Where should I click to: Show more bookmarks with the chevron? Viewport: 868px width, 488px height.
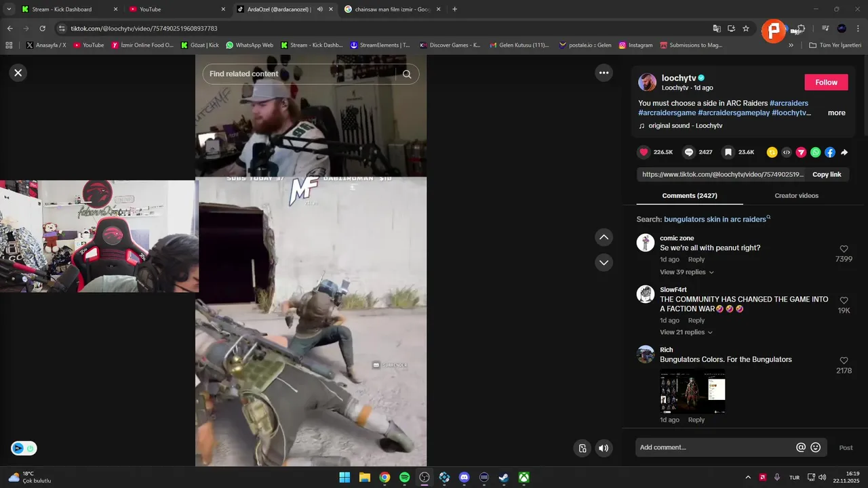click(791, 45)
